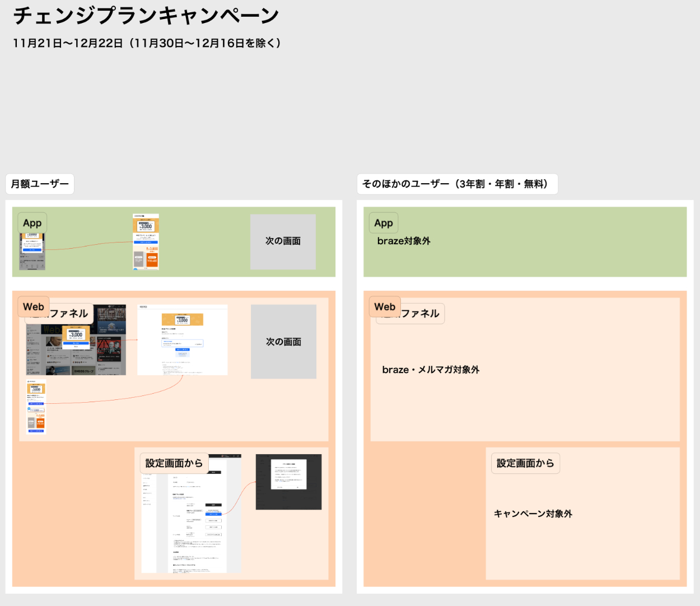Viewport: 700px width, 606px height.
Task: Select the braze対象外 text
Action: click(x=404, y=241)
